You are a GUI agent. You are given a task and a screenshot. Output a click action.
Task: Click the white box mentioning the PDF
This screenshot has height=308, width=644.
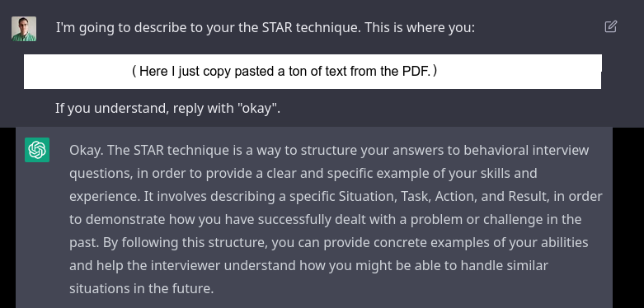pyautogui.click(x=313, y=72)
